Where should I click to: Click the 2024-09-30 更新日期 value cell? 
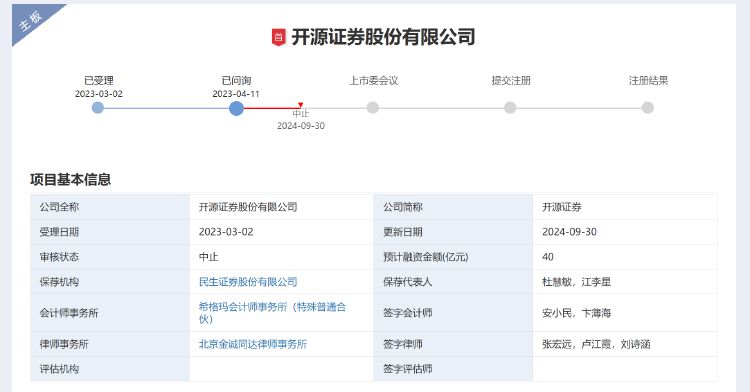[x=625, y=232]
